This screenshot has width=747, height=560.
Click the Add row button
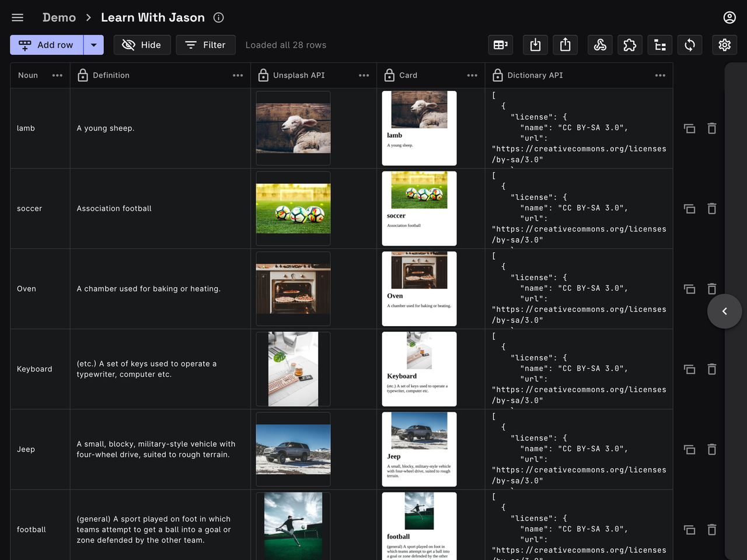[47, 45]
